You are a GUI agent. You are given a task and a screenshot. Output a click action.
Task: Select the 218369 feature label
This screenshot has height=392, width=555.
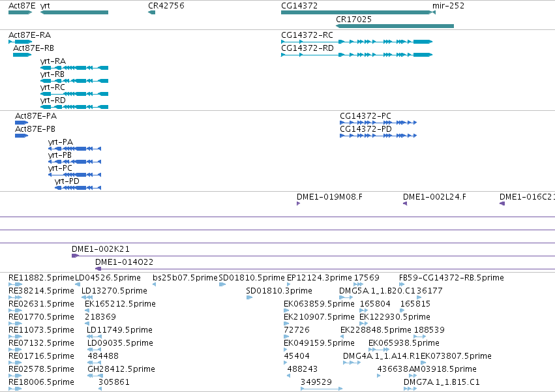[100, 317]
